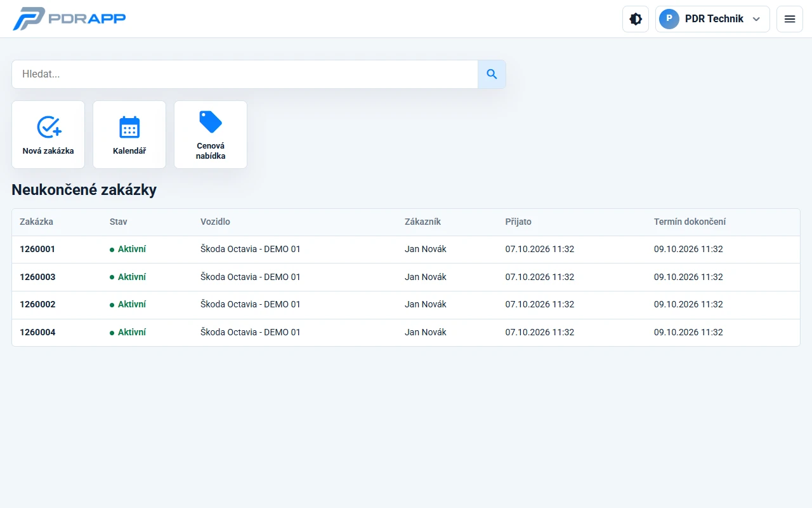The height and width of the screenshot is (508, 812).
Task: Open the Kalendář tile
Action: click(129, 135)
